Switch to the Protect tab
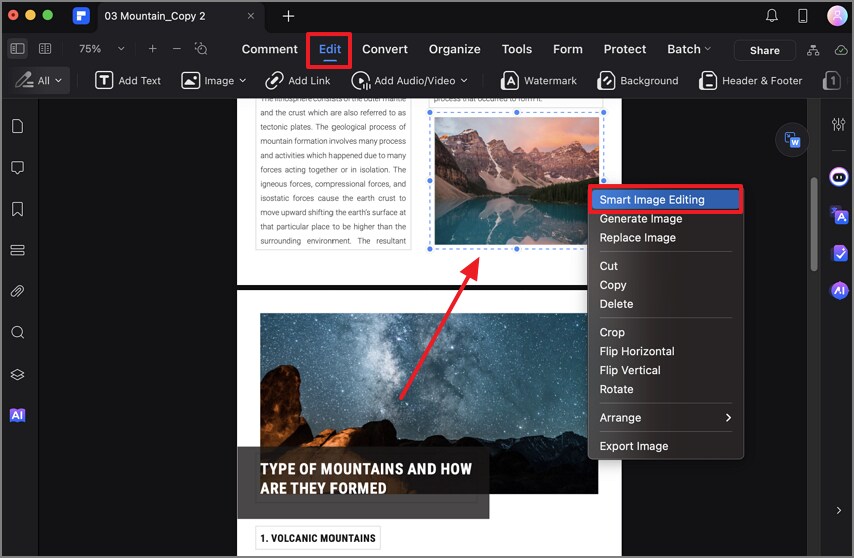 [625, 49]
